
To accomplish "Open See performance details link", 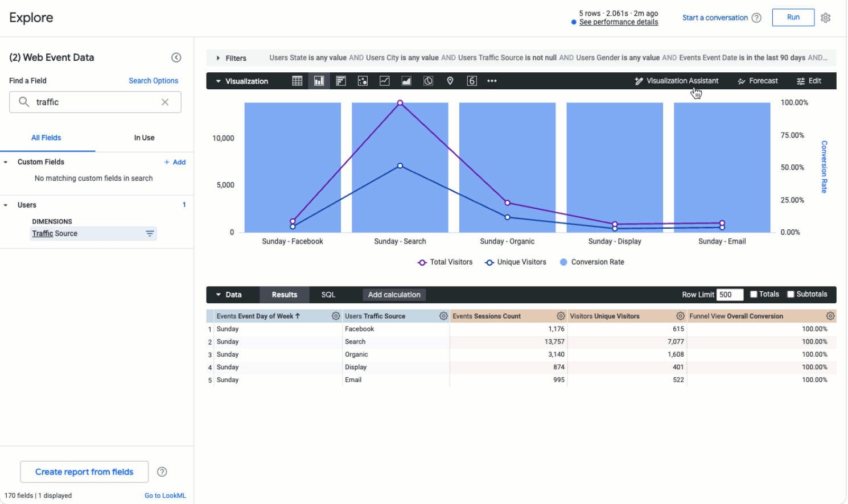I will (x=619, y=22).
